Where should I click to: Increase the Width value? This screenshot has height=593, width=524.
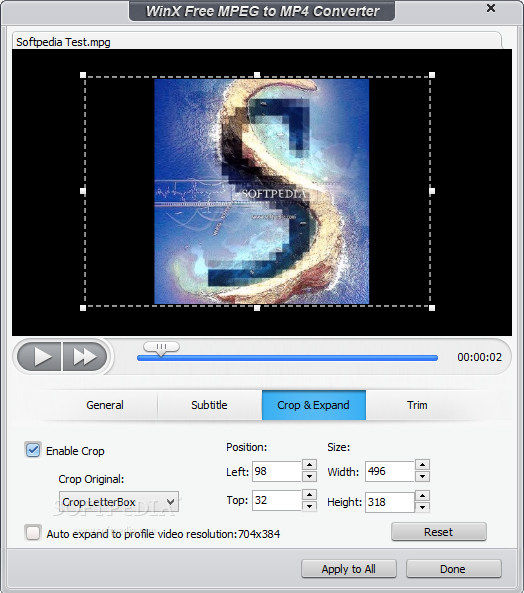pos(422,465)
